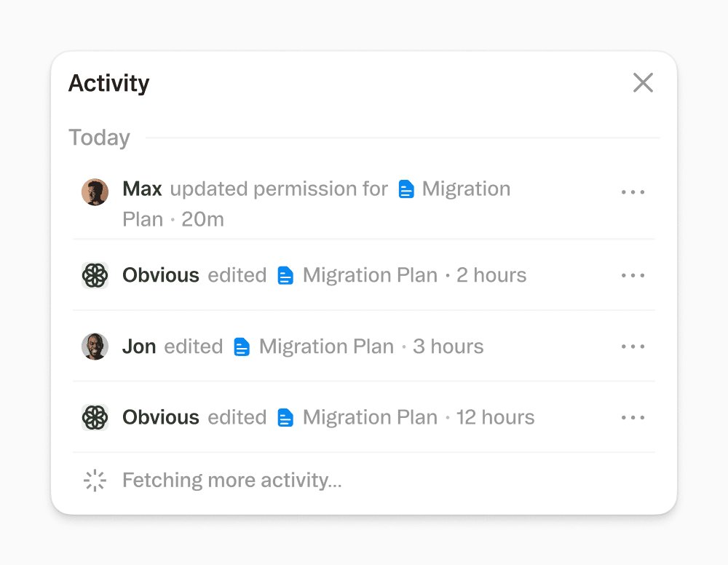
Task: Open Migration Plan link from 2 hours ago
Action: tap(370, 275)
